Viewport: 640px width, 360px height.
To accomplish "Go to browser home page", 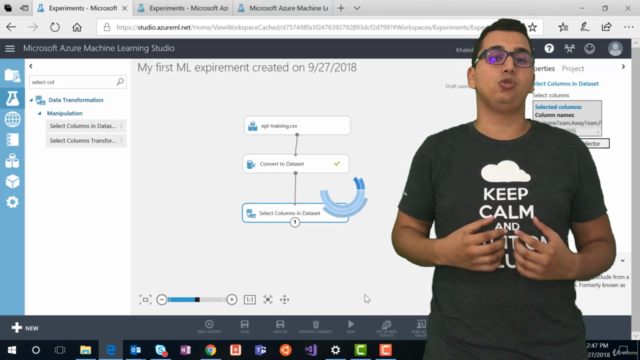I will click(x=77, y=27).
